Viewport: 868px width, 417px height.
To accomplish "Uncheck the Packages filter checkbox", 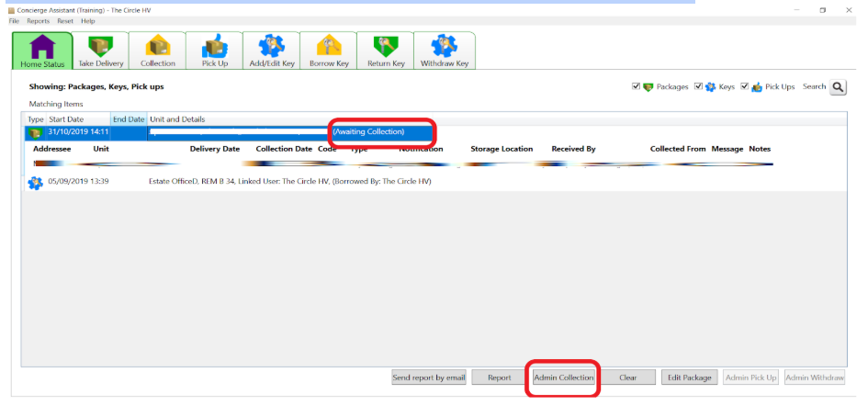I will [637, 87].
